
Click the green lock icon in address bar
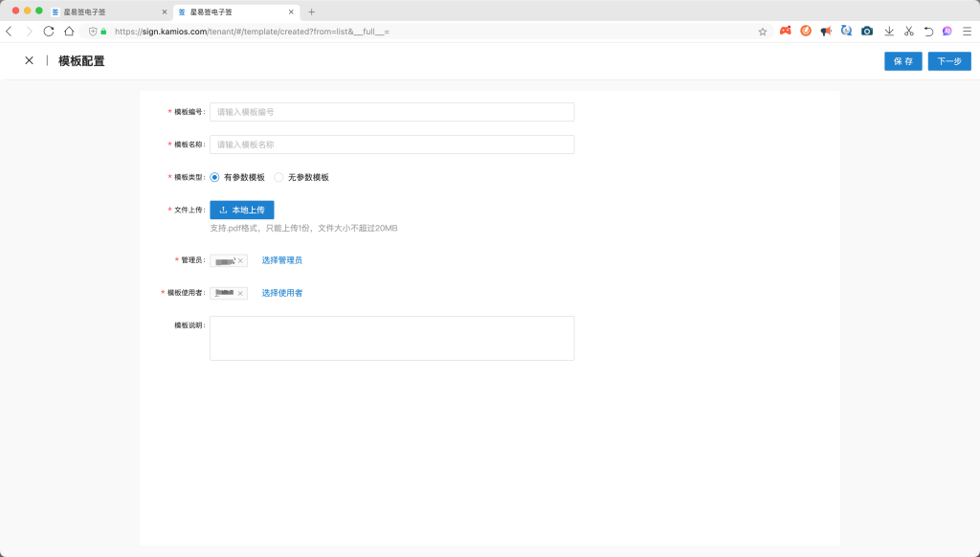coord(103,32)
